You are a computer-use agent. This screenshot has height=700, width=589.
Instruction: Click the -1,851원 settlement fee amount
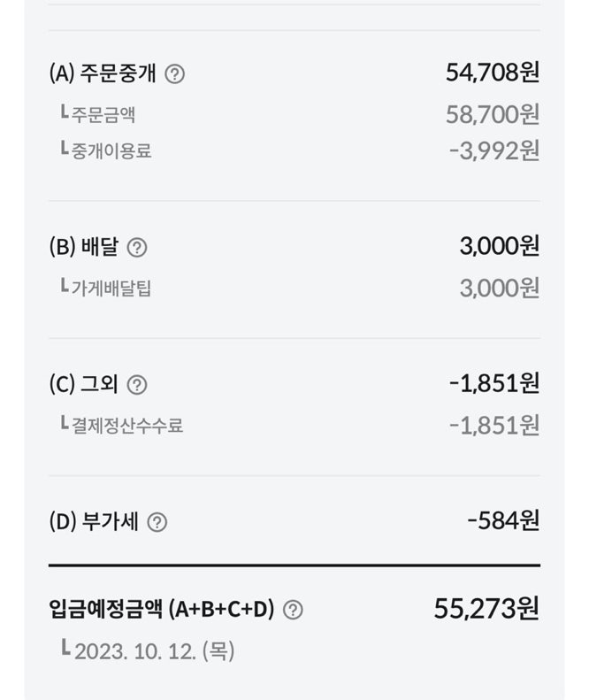[x=493, y=425]
